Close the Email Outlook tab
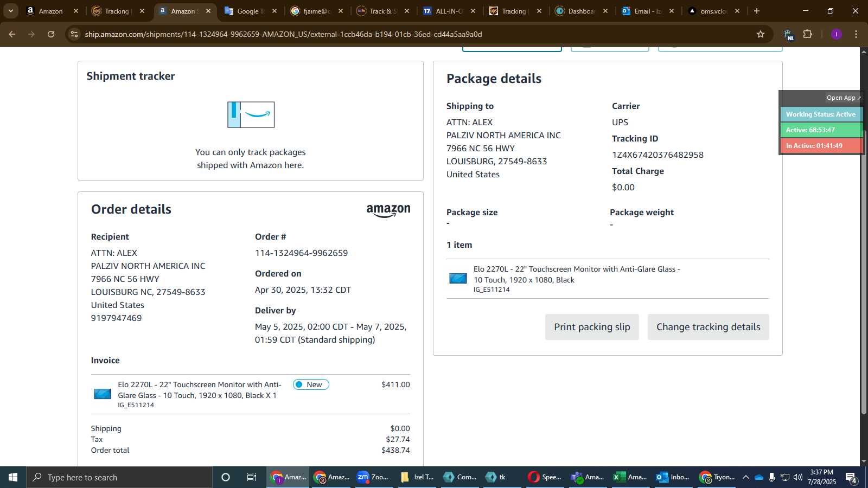Screen dimensions: 868x488 pos(672,11)
